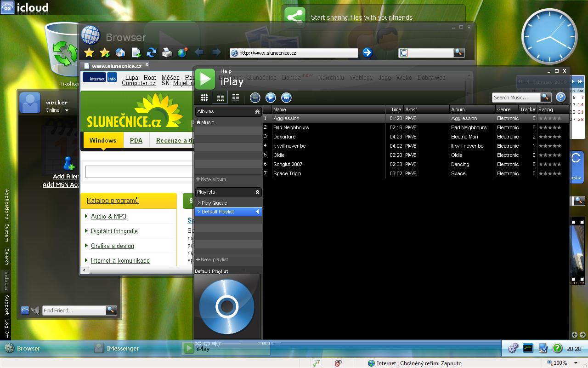The height and width of the screenshot is (368, 588).
Task: Select the Space Tripin track row
Action: tap(416, 173)
